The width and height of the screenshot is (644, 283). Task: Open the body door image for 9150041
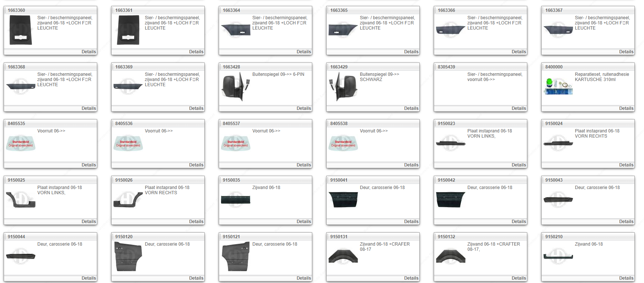343,200
